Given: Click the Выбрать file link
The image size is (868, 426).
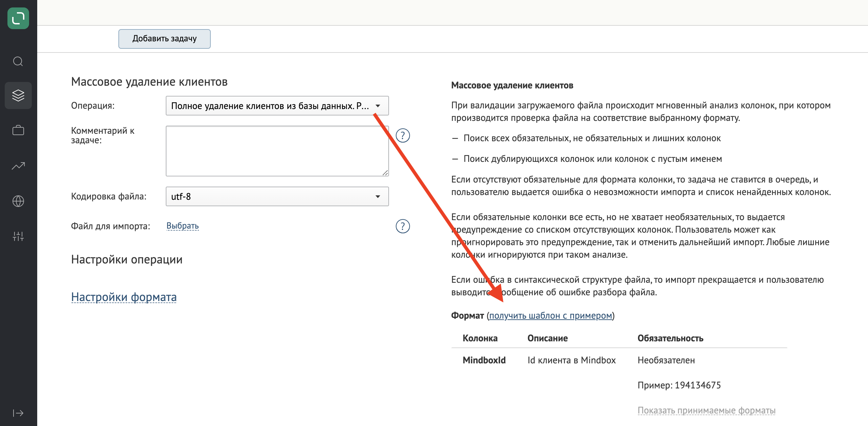Looking at the screenshot, I should coord(182,226).
